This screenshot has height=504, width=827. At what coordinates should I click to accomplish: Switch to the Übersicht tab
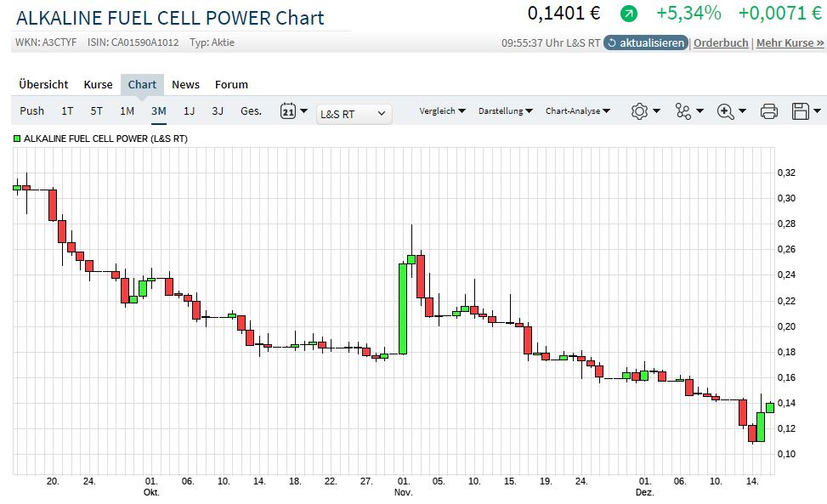click(43, 84)
